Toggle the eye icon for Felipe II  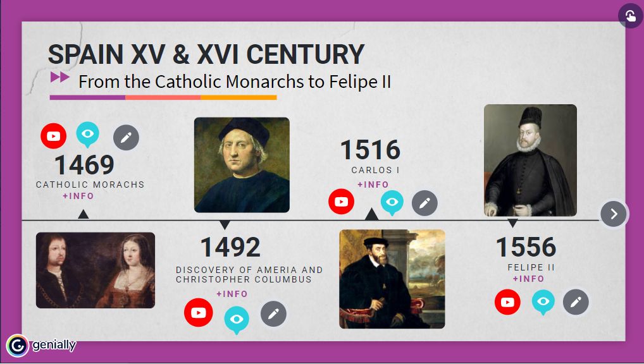pyautogui.click(x=543, y=302)
